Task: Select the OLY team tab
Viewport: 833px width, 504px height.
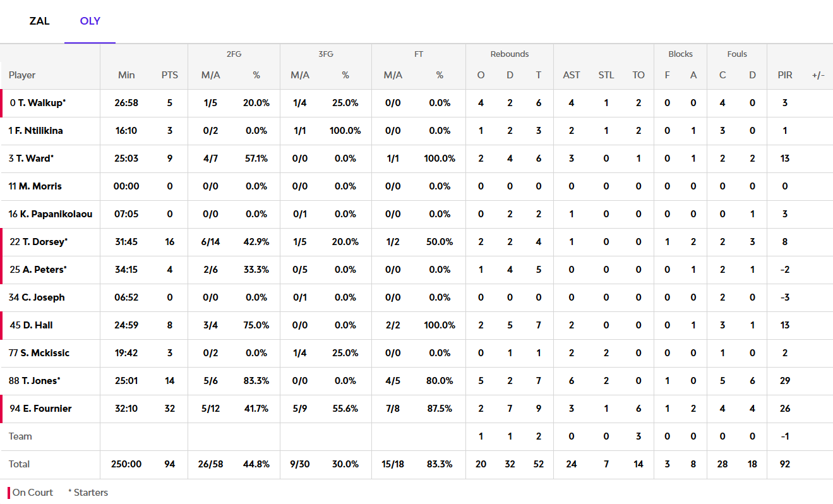Action: coord(90,21)
